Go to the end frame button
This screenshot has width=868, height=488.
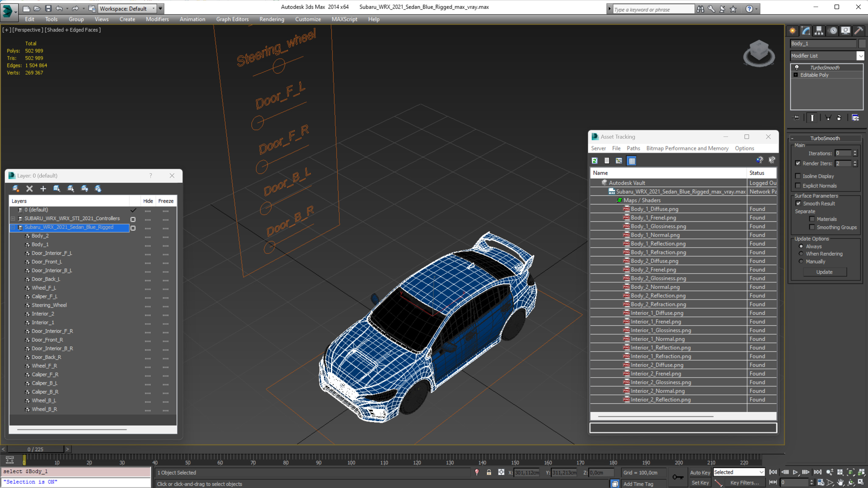coord(817,472)
